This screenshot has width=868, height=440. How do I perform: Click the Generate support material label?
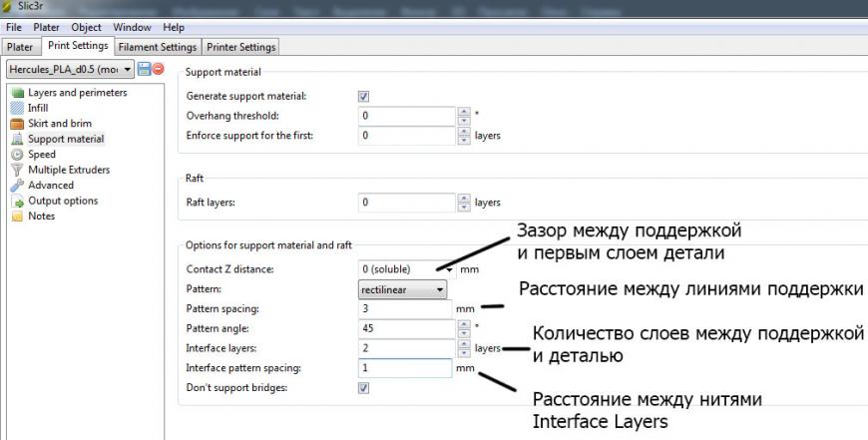point(246,97)
